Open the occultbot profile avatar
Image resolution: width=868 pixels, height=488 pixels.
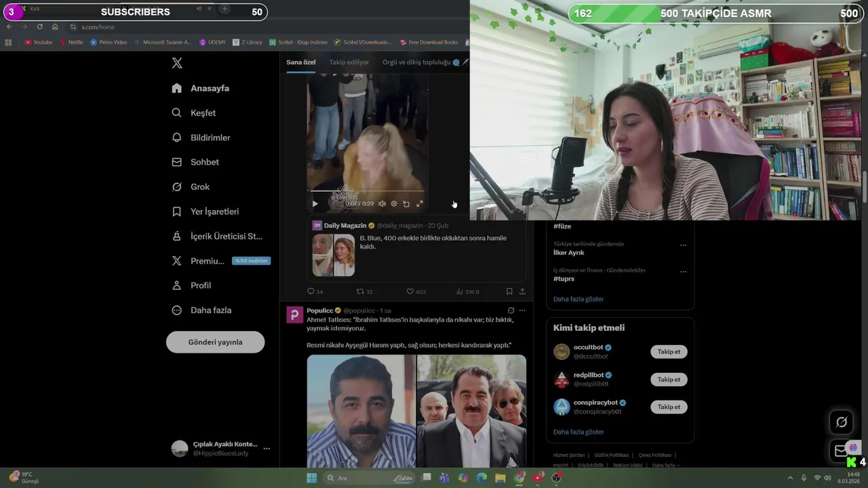point(561,352)
